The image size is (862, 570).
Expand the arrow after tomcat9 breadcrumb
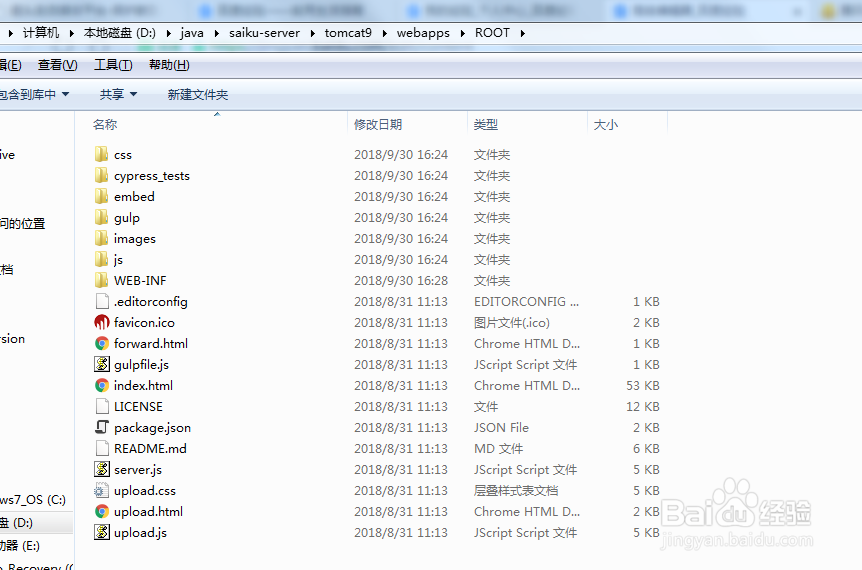384,33
